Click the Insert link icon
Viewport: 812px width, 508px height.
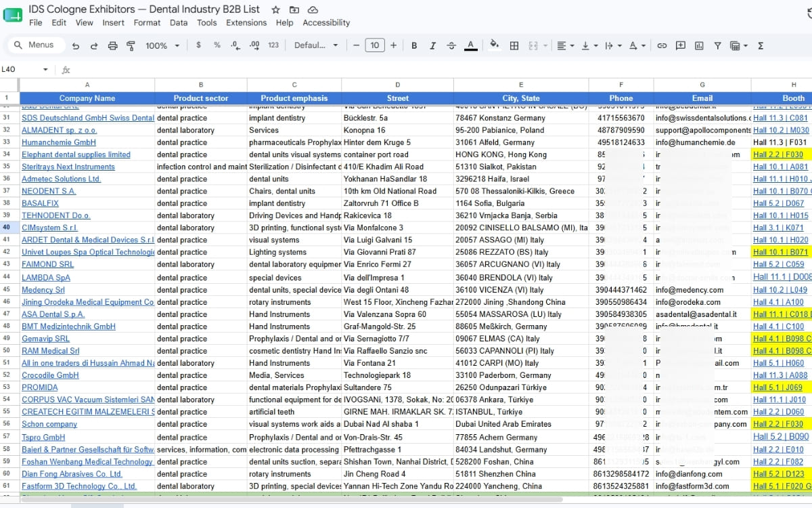point(662,45)
